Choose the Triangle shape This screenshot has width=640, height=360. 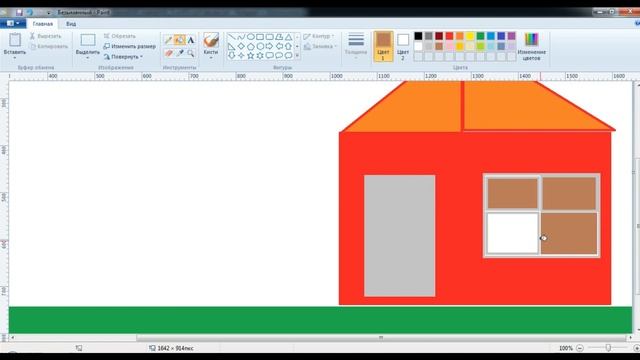pyautogui.click(x=288, y=37)
